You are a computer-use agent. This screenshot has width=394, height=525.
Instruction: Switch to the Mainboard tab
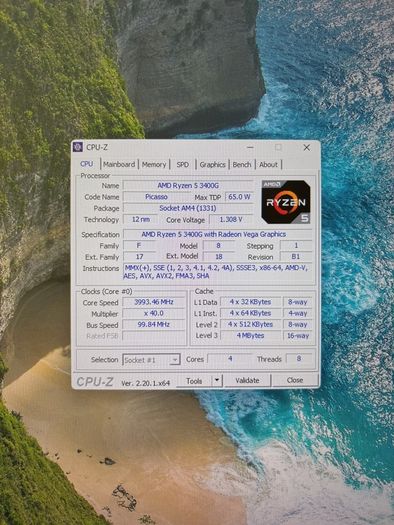click(x=119, y=164)
